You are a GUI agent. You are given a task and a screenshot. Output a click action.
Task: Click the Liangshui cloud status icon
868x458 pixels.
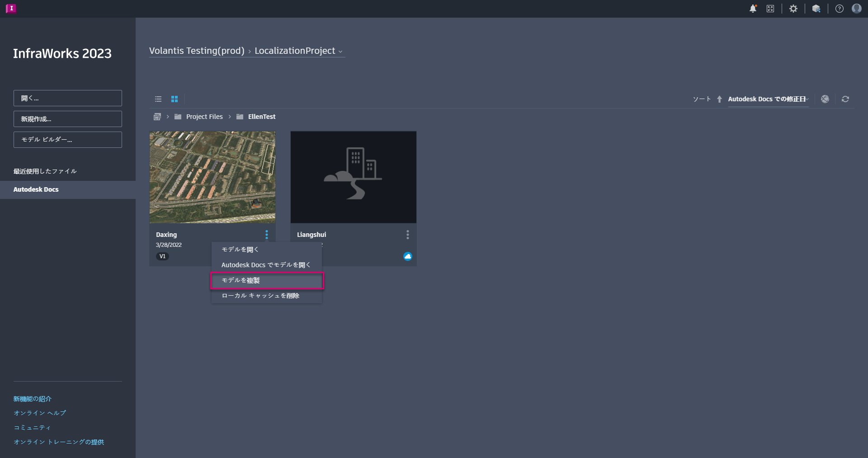408,256
